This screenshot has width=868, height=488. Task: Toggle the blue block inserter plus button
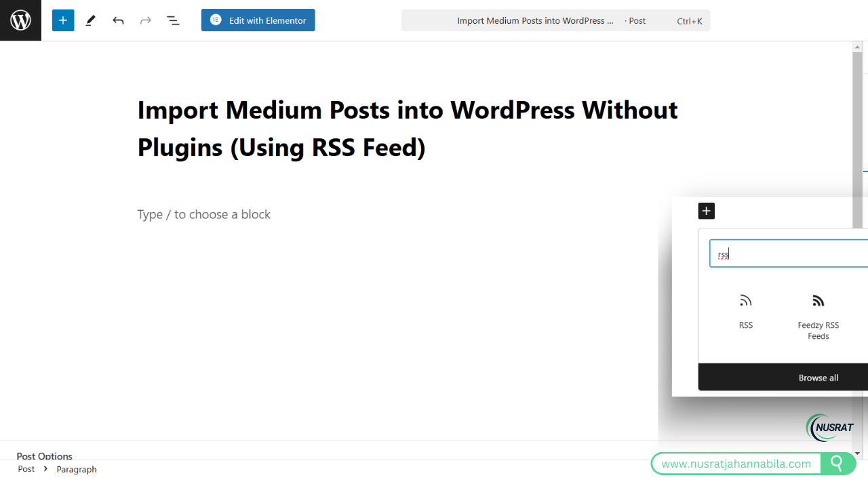[63, 20]
